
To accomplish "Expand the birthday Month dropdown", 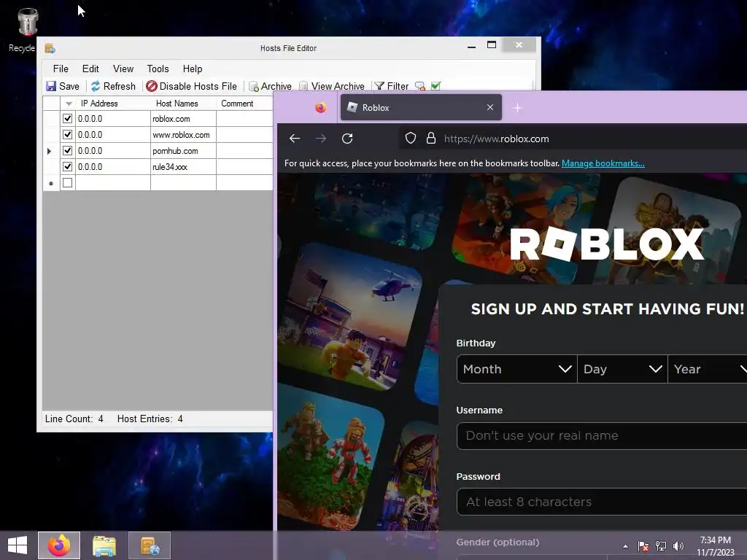I will pos(517,369).
